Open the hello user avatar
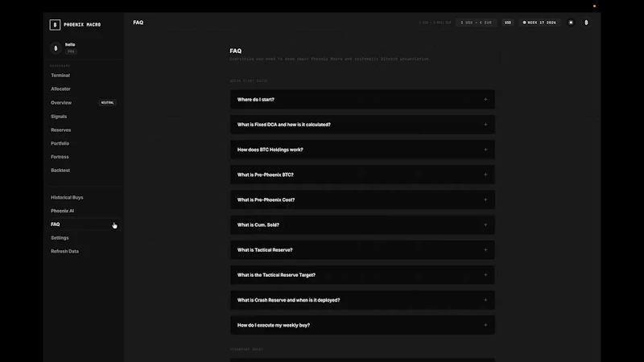The image size is (644, 362). click(56, 48)
